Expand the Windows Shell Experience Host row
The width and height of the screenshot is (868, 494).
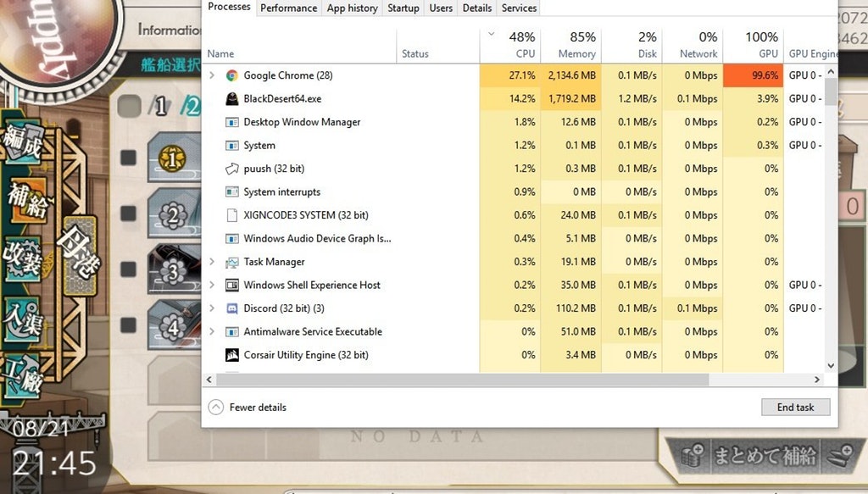(212, 285)
